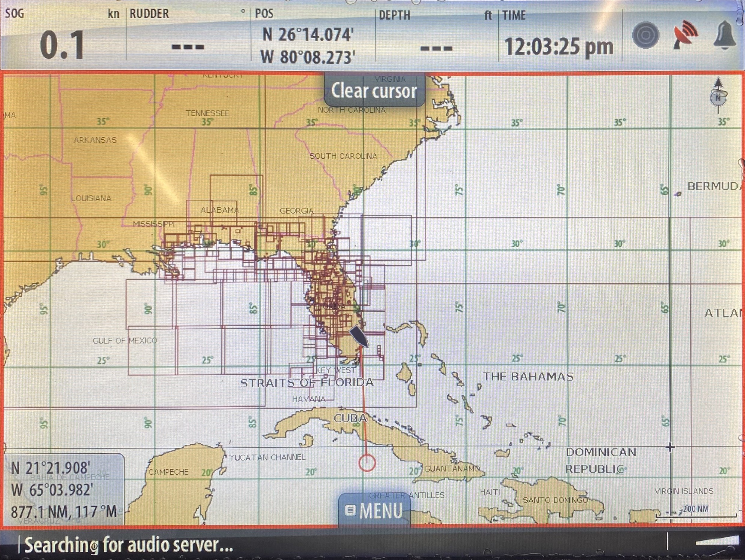Click the YUCATAN CHANNEL label
Screen dimensions: 745x560
click(x=267, y=457)
